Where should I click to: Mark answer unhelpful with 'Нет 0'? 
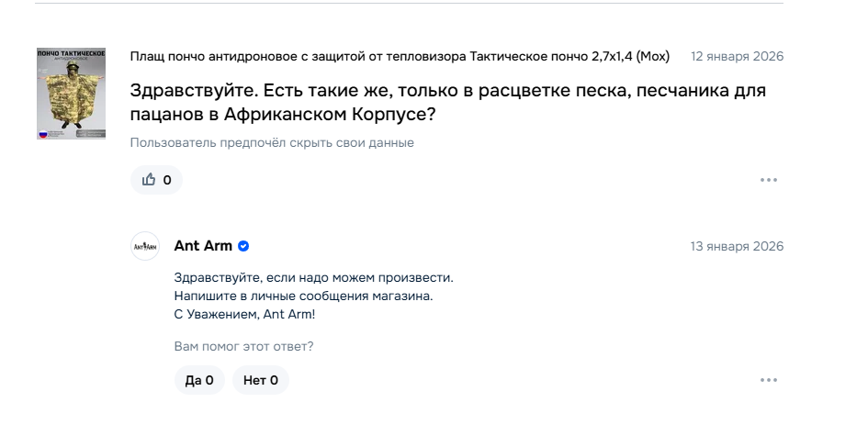[x=261, y=380]
